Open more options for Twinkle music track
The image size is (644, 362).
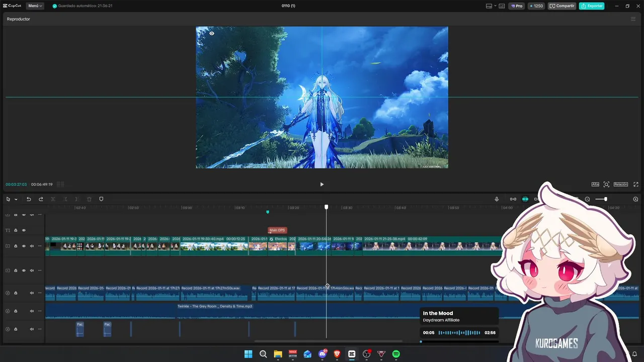[40, 311]
